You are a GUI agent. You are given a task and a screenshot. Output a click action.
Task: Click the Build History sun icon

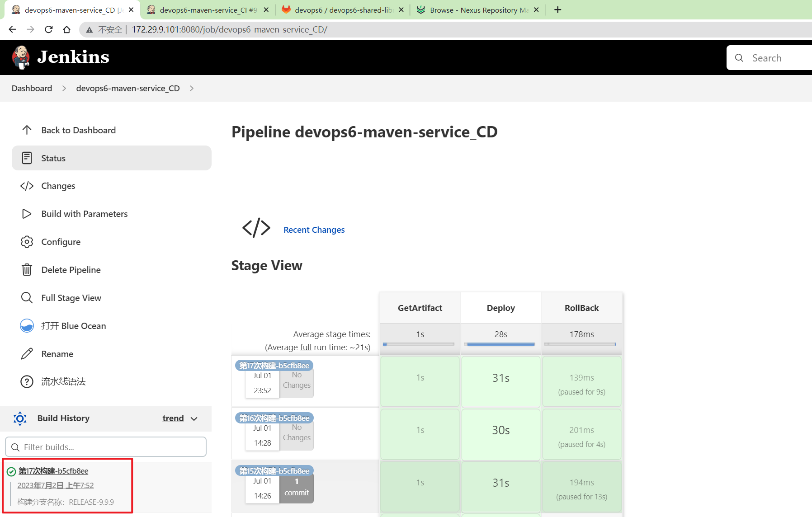coord(20,418)
